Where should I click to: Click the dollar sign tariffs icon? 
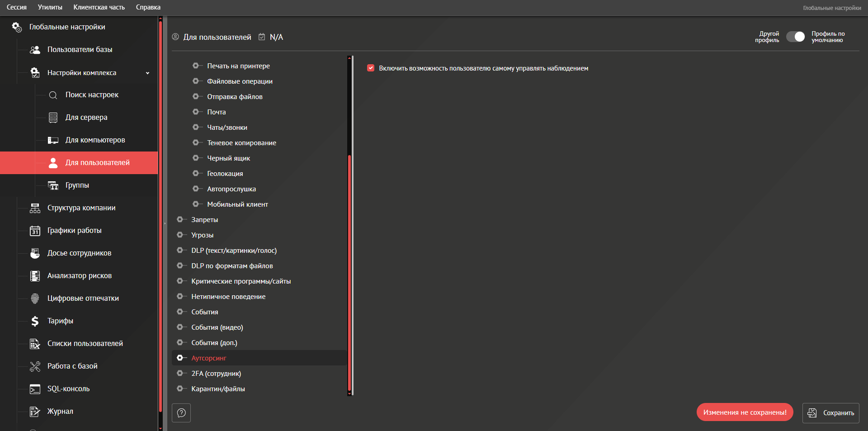tap(35, 321)
